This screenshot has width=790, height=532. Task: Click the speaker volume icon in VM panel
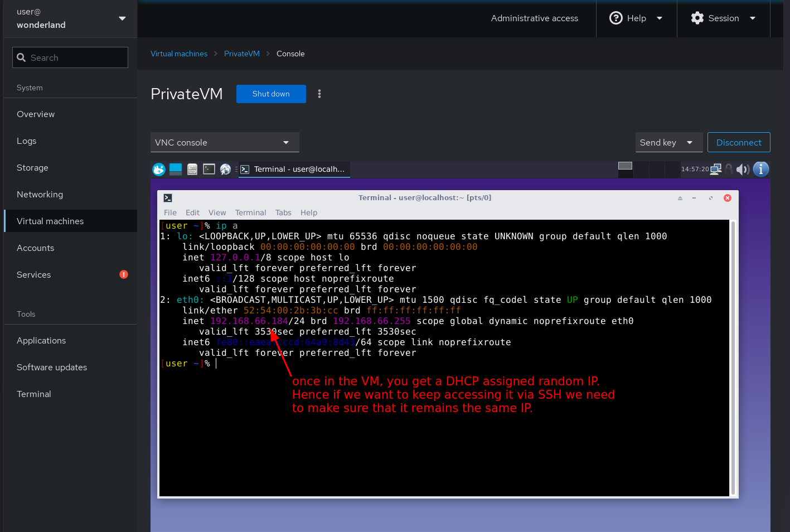(x=742, y=169)
